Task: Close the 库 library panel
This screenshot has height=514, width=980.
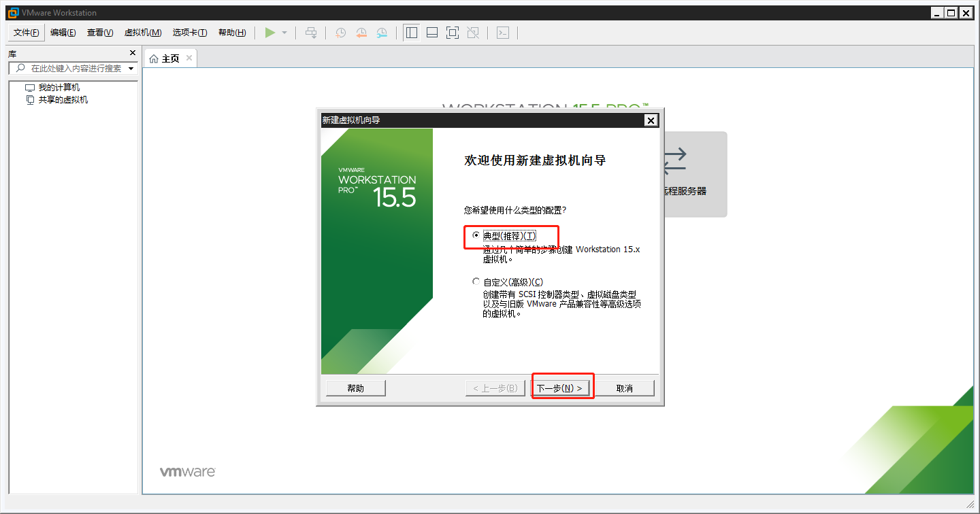Action: (x=133, y=53)
